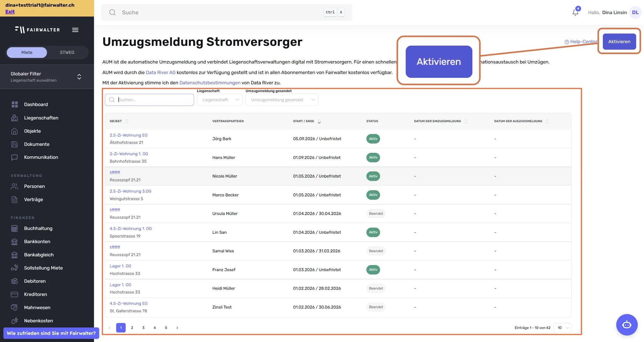Click the global Suche search bar
Screen dimensions: 644x342
pyautogui.click(x=226, y=13)
